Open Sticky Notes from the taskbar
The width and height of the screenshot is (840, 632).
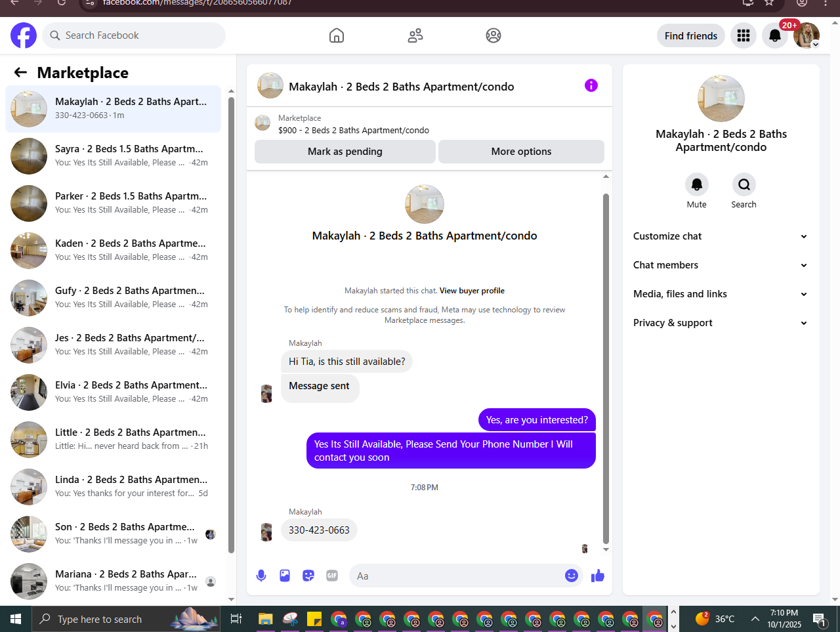click(x=314, y=619)
